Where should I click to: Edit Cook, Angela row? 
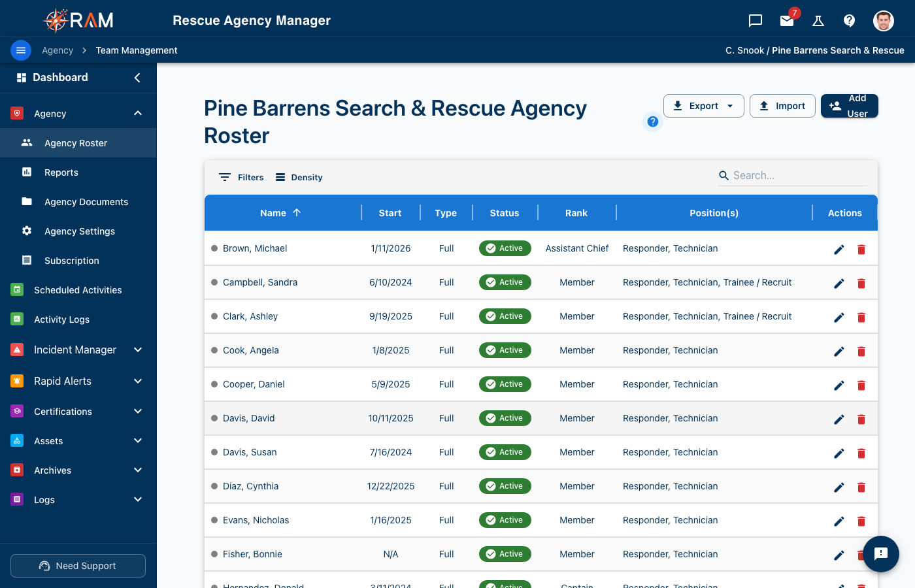click(839, 351)
